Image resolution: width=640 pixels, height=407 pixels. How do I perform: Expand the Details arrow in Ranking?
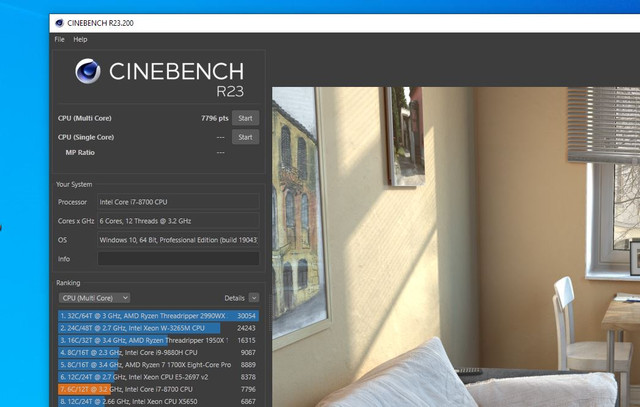254,298
